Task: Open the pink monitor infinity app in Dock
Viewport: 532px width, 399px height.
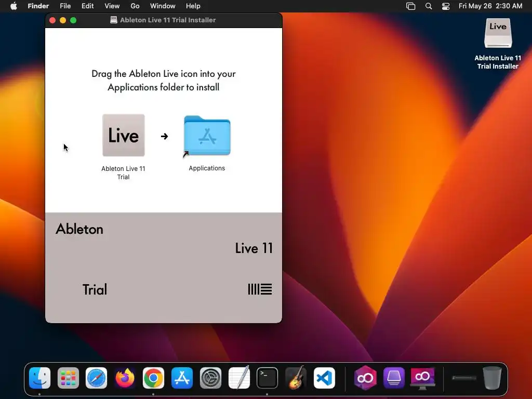Action: pos(422,378)
